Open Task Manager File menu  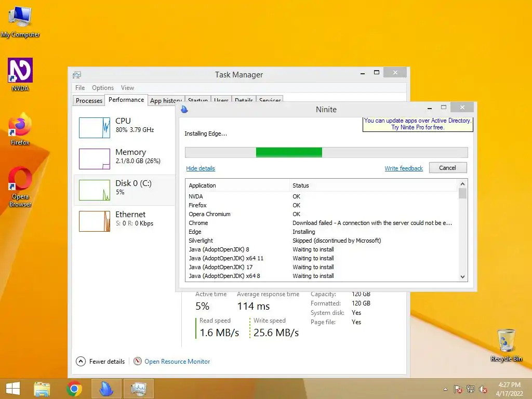point(80,87)
